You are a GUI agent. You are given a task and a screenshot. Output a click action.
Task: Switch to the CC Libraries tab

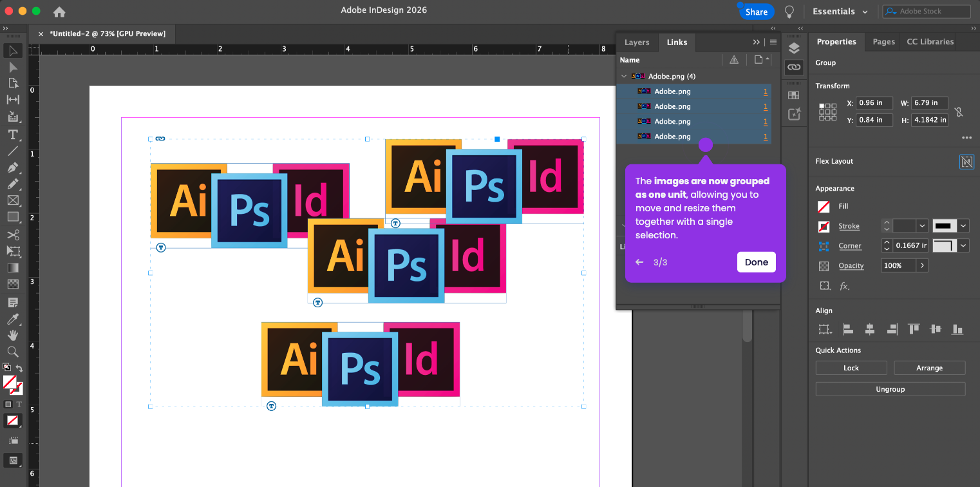(x=930, y=42)
